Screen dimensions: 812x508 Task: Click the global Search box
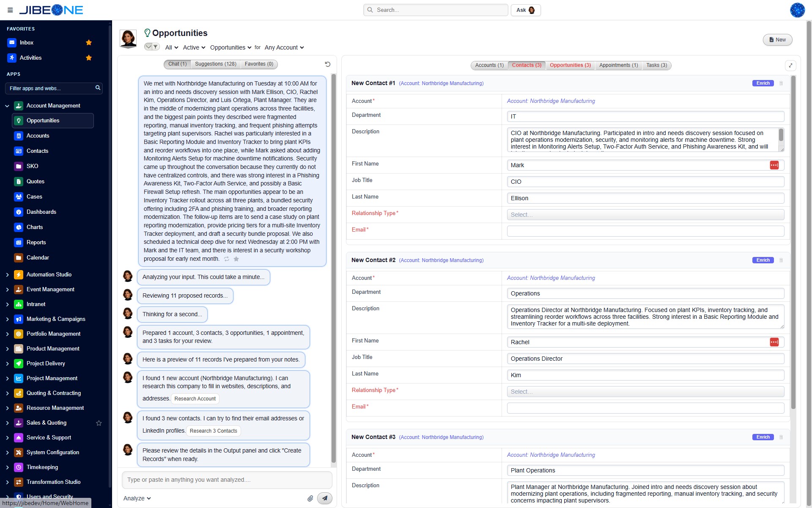(436, 10)
